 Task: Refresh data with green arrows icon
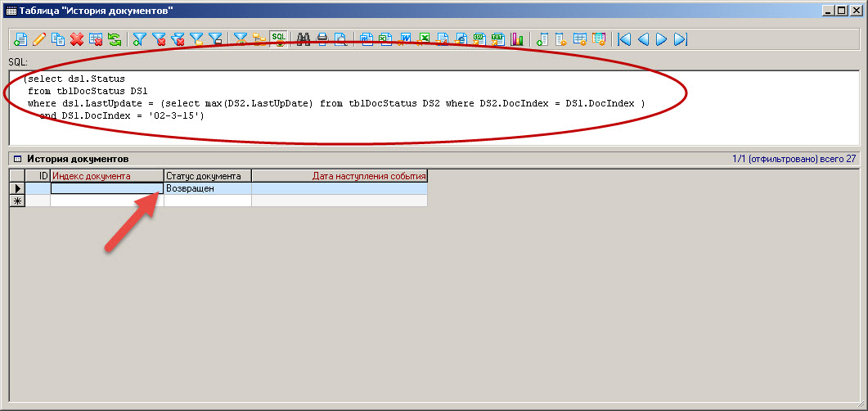115,39
